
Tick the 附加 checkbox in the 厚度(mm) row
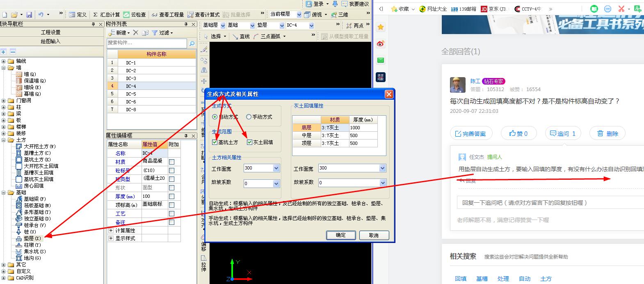coord(171,196)
